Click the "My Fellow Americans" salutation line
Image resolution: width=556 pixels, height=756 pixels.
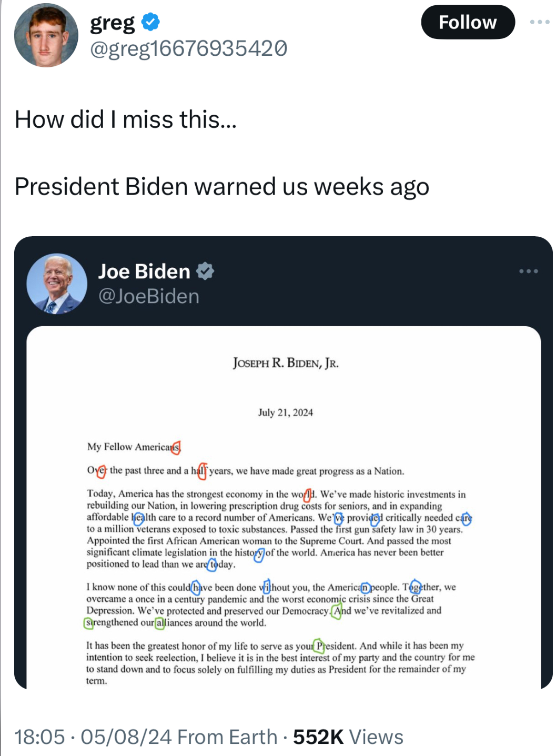[134, 447]
